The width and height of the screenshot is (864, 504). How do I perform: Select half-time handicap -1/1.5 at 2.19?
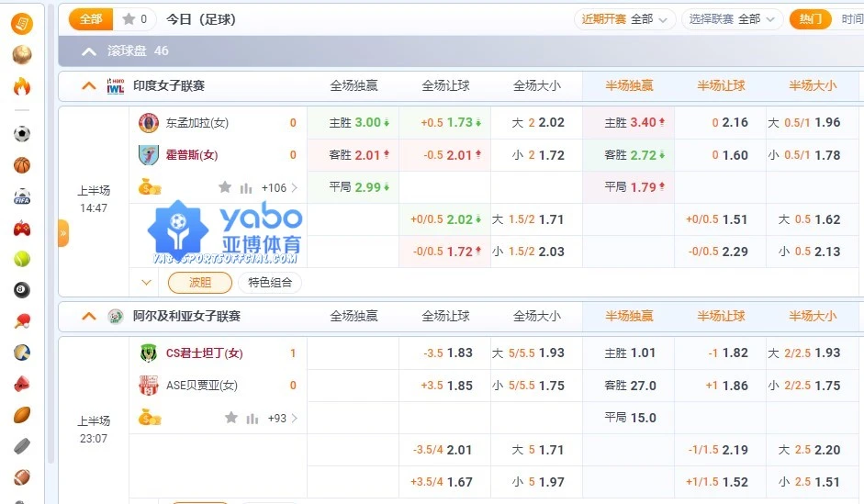pyautogui.click(x=720, y=450)
